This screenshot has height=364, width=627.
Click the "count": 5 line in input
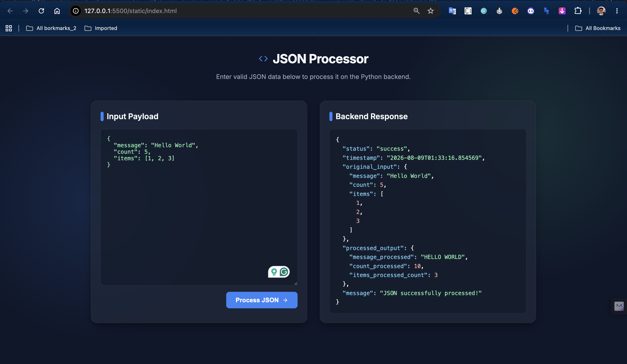pyautogui.click(x=132, y=152)
